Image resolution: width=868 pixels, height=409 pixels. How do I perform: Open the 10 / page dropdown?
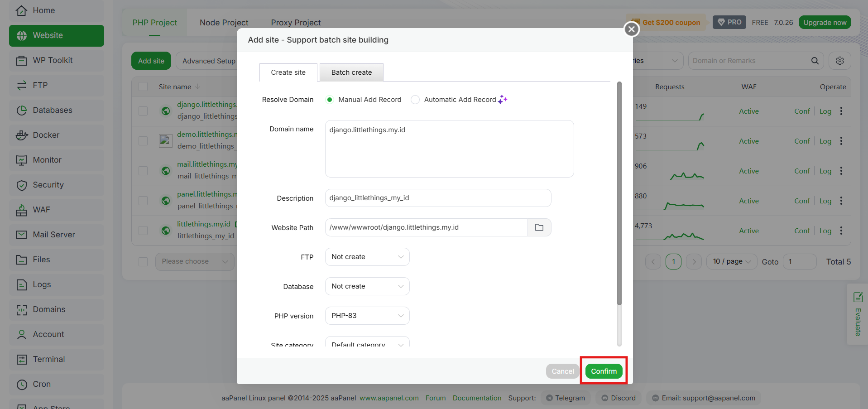[x=732, y=261]
